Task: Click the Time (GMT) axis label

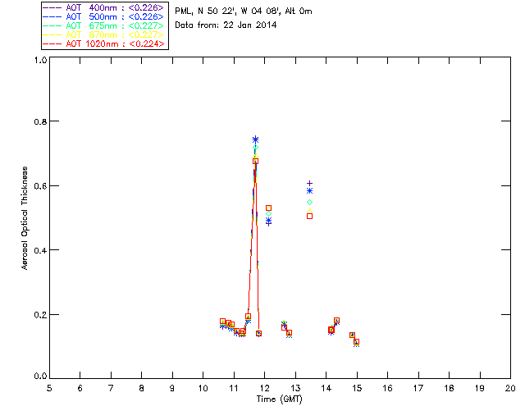Action: coord(280,399)
